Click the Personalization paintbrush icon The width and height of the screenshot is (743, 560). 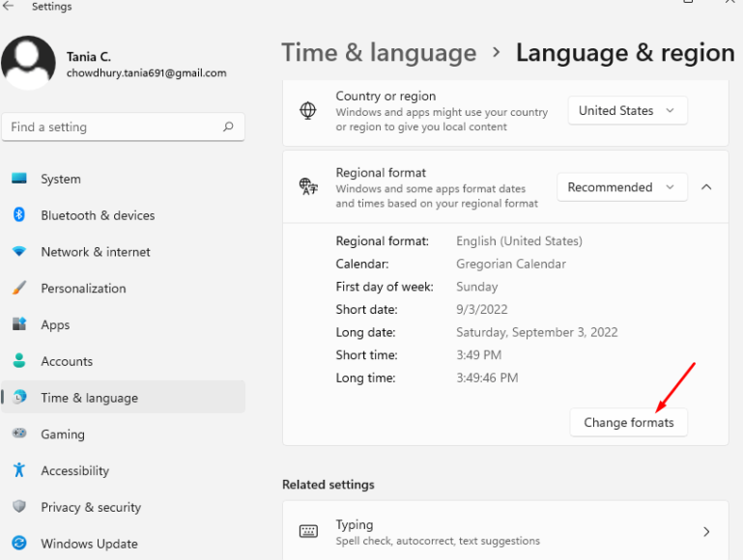coord(19,288)
